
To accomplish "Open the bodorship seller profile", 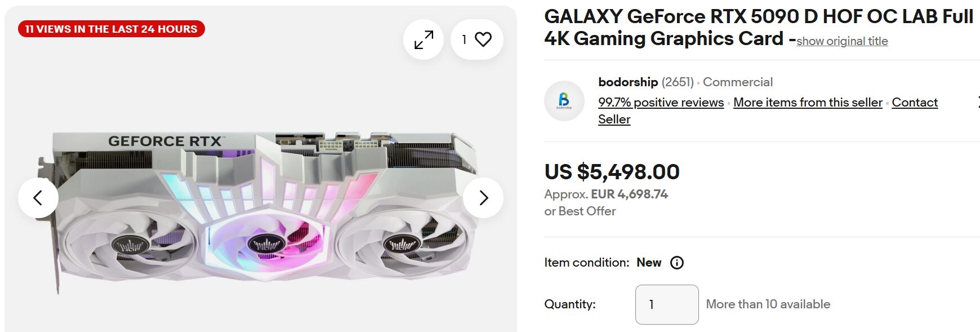I will coord(628,82).
